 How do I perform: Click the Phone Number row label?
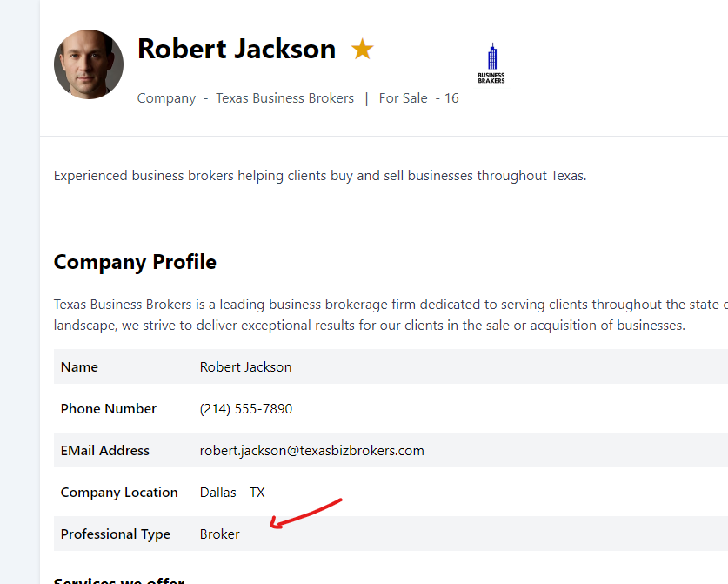108,409
